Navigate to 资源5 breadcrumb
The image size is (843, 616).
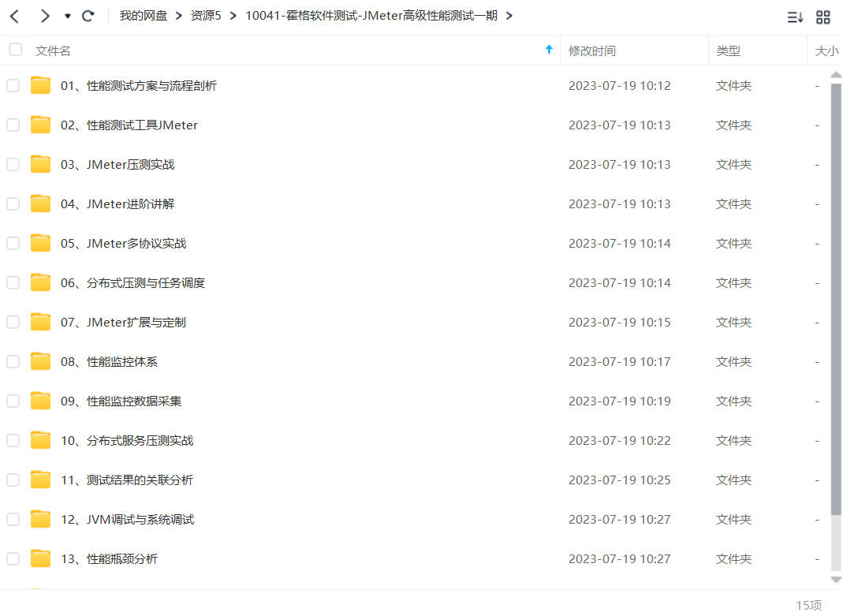point(206,16)
